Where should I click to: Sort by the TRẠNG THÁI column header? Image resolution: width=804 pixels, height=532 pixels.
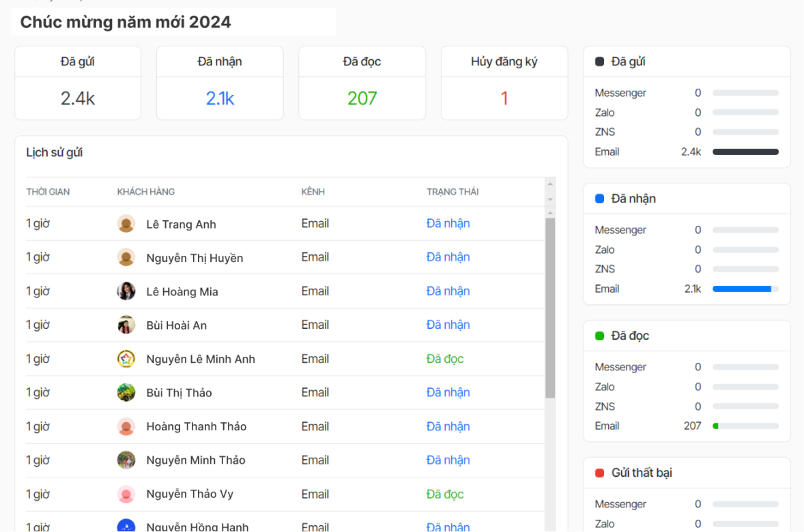453,192
